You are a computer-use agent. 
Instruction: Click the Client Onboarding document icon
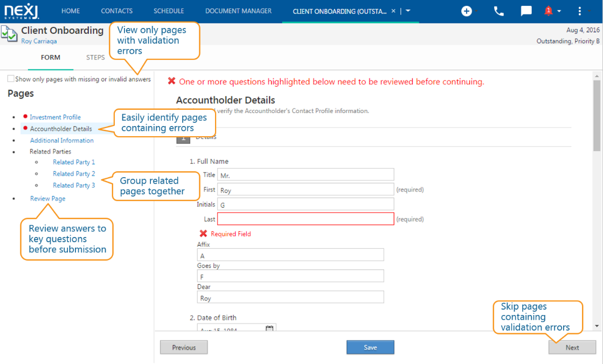click(9, 34)
